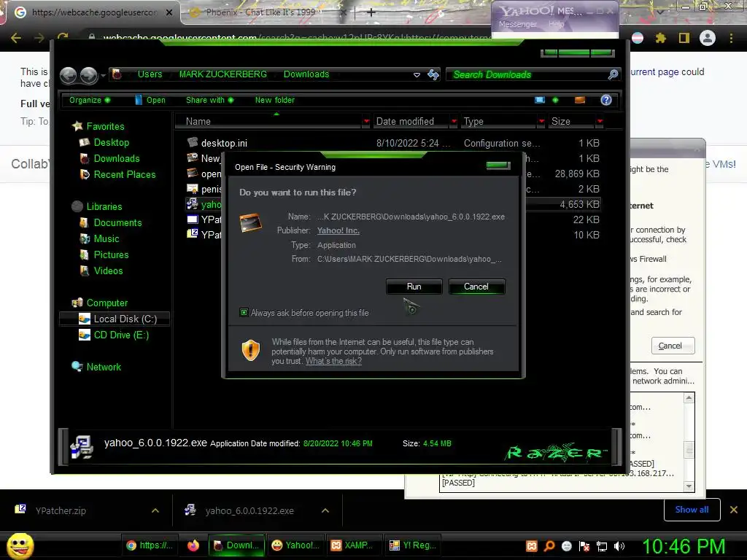Open the Organize dropdown menu
The image size is (747, 560).
point(90,100)
